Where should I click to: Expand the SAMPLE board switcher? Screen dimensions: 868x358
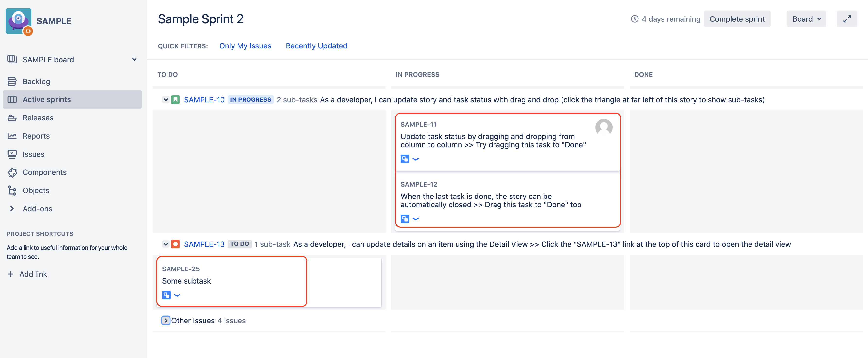(x=134, y=60)
